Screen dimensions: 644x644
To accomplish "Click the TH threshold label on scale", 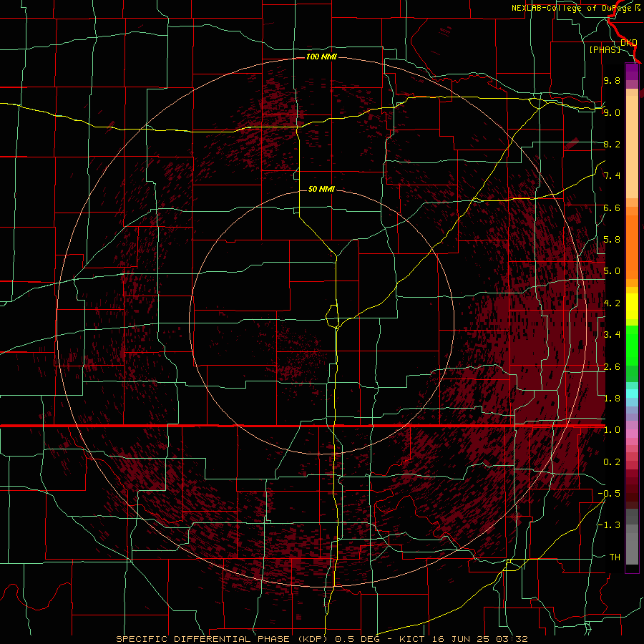I will [x=615, y=557].
